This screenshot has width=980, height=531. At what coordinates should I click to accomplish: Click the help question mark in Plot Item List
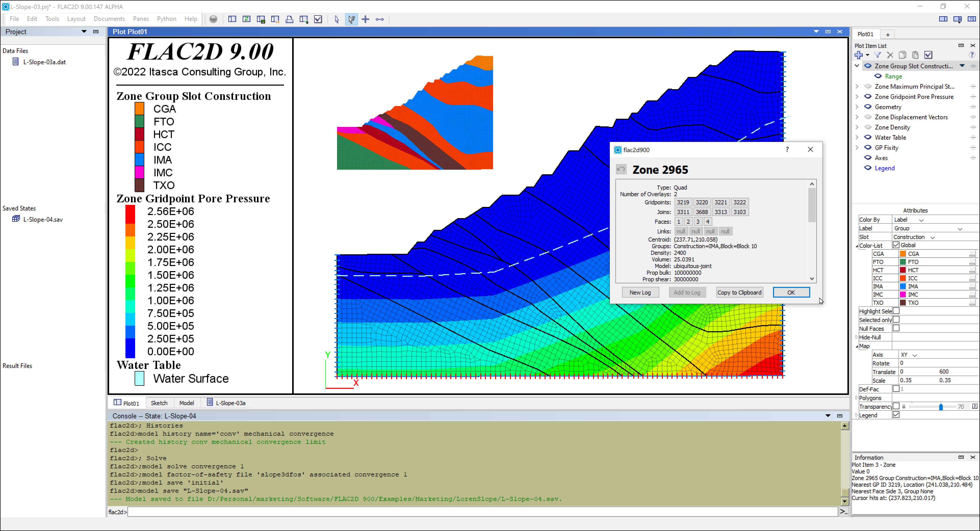[972, 55]
